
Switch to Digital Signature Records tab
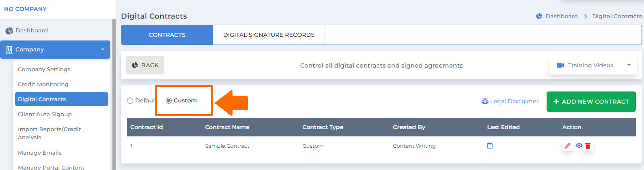click(269, 35)
